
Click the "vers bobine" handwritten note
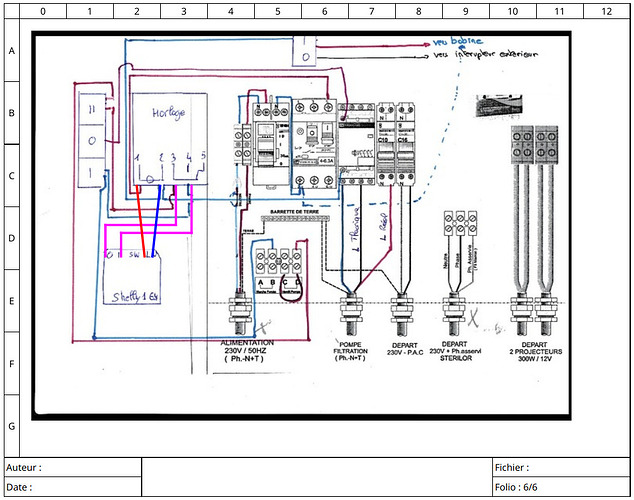tap(458, 41)
